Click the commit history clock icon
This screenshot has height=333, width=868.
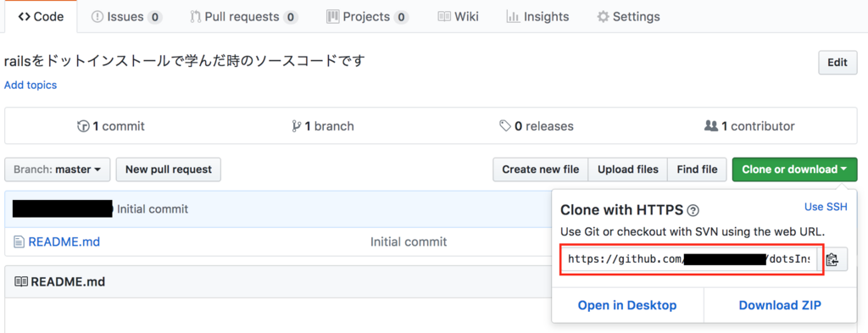click(x=83, y=126)
